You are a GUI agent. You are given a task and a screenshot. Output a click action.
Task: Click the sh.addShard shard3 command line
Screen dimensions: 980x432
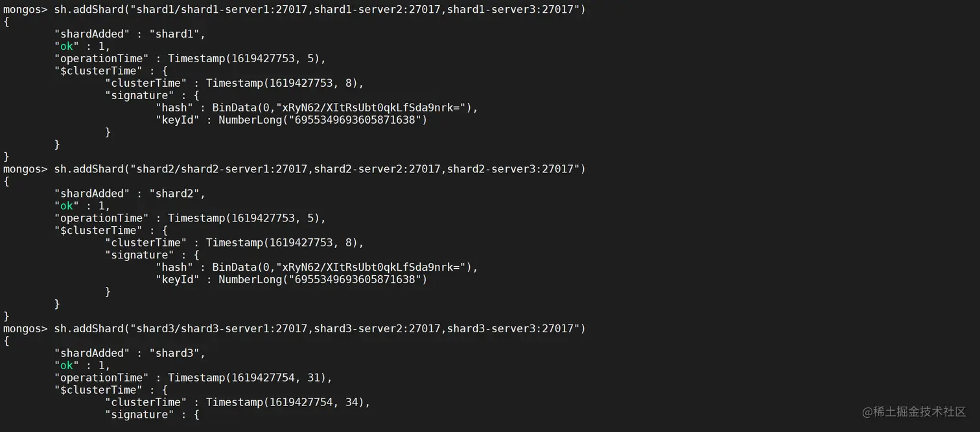pyautogui.click(x=294, y=328)
